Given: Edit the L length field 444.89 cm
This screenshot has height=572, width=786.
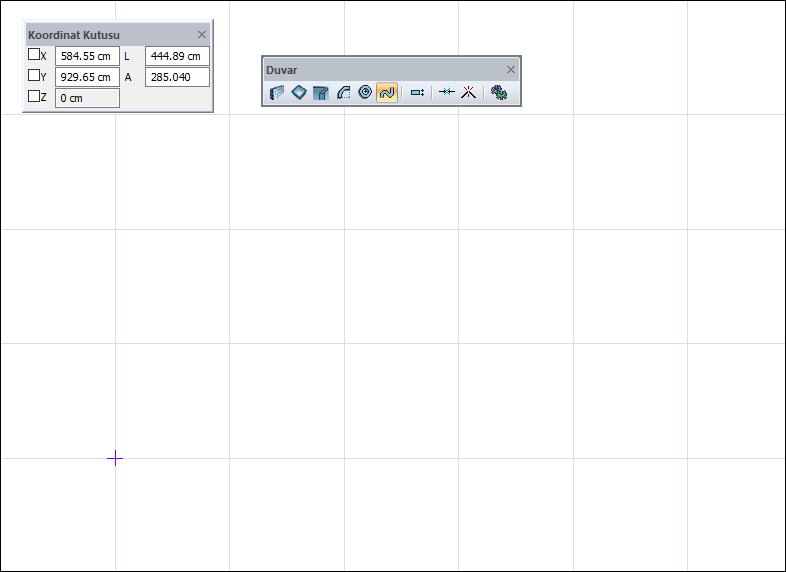Looking at the screenshot, I should pyautogui.click(x=177, y=56).
